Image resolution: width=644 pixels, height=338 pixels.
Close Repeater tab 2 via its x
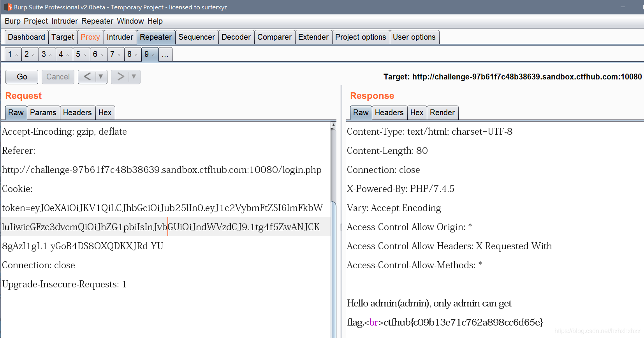pos(33,55)
